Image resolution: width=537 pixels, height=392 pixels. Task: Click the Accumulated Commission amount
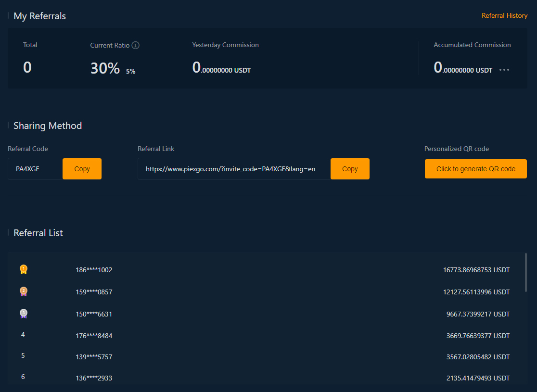(463, 67)
